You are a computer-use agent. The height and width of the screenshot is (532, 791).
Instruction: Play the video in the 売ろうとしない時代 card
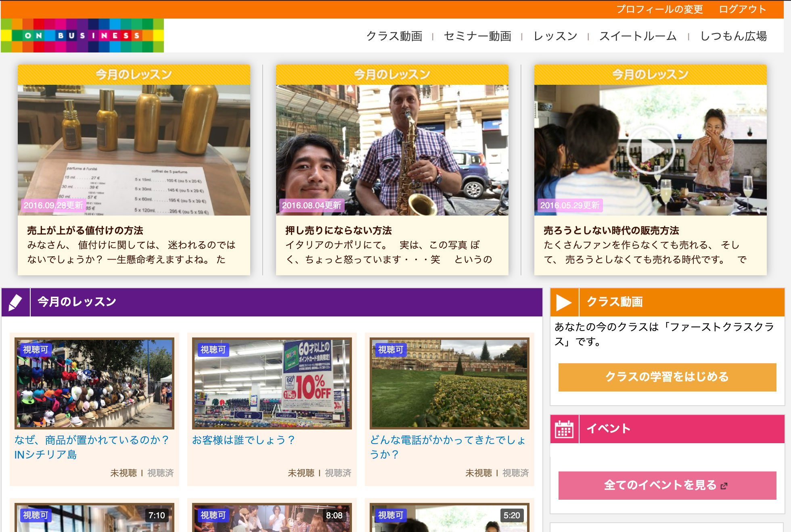click(650, 150)
